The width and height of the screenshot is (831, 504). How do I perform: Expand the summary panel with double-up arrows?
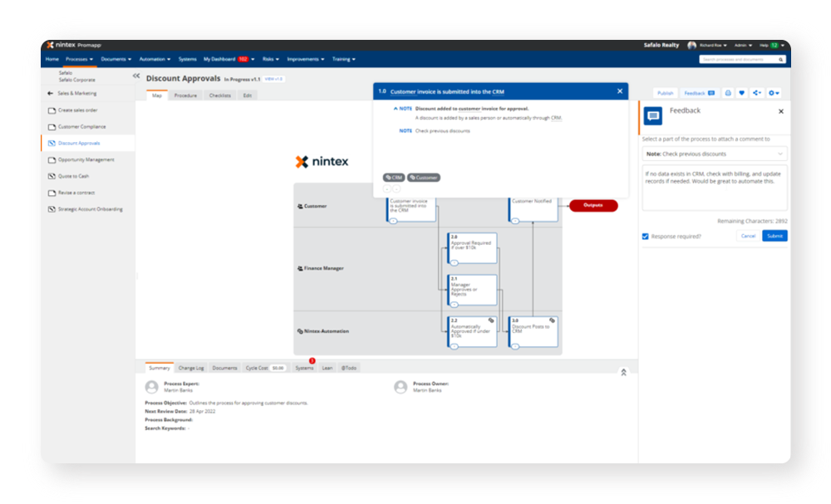pos(623,373)
